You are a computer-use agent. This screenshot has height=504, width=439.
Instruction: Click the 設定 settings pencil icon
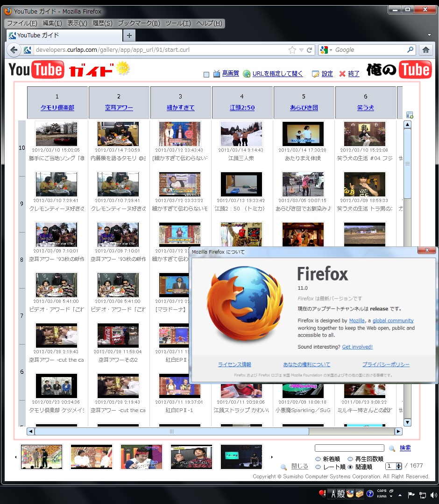click(x=316, y=74)
